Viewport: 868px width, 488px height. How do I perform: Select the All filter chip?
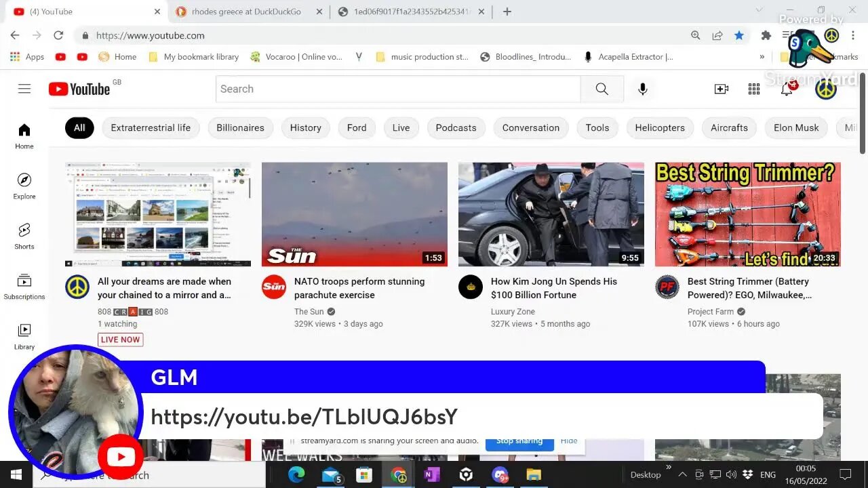click(79, 127)
